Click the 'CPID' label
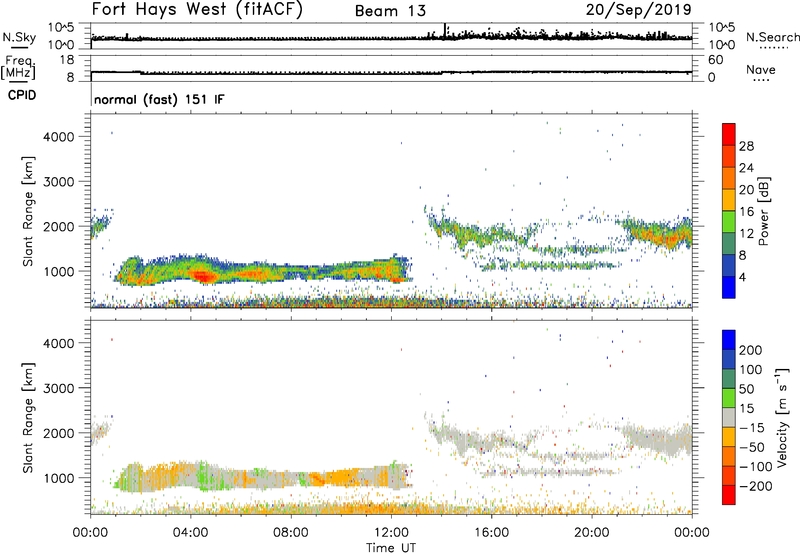 tap(22, 95)
